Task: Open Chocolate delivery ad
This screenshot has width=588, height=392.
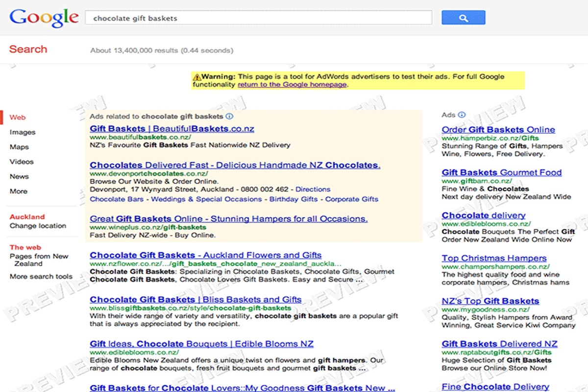Action: click(x=484, y=215)
